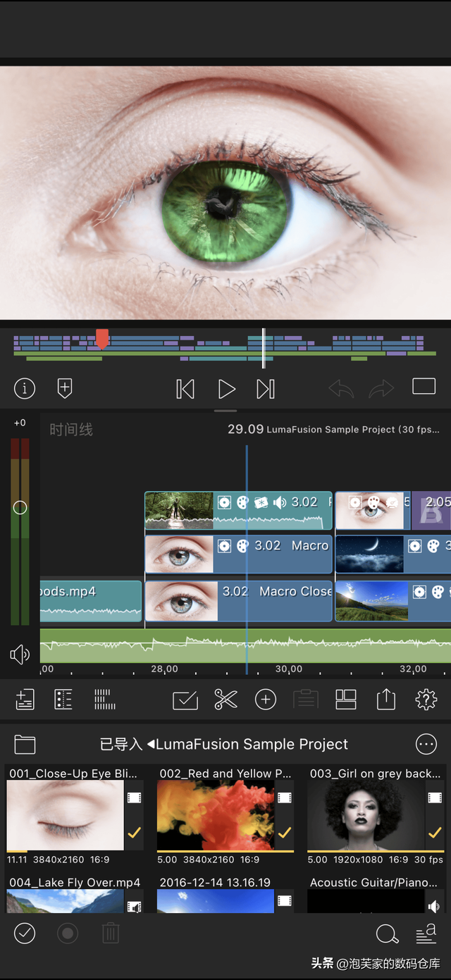
Task: Select the 002_Red and Yellow P... thumbnail
Action: (x=216, y=815)
